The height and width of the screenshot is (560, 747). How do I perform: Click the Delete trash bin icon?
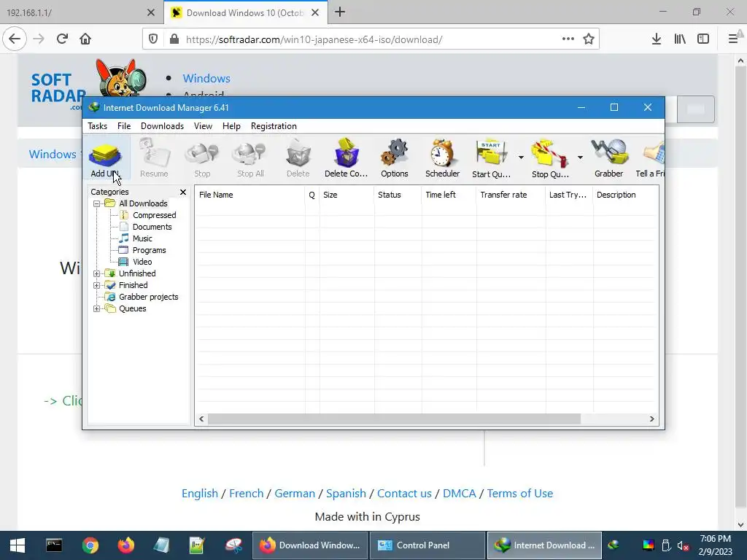298,159
